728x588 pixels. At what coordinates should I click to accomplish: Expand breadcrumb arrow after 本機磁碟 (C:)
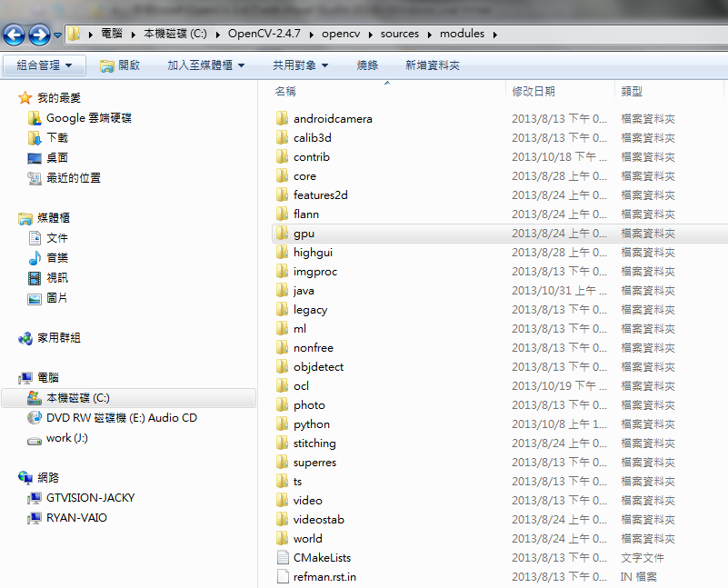click(217, 35)
